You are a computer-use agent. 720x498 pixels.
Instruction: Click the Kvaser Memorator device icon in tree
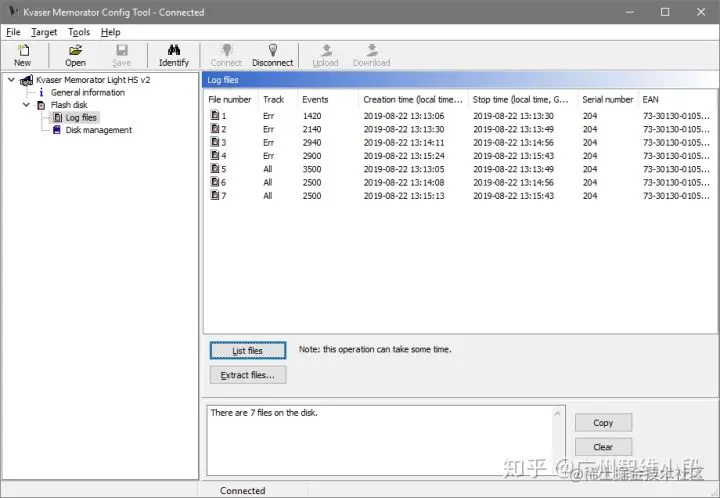click(x=26, y=80)
